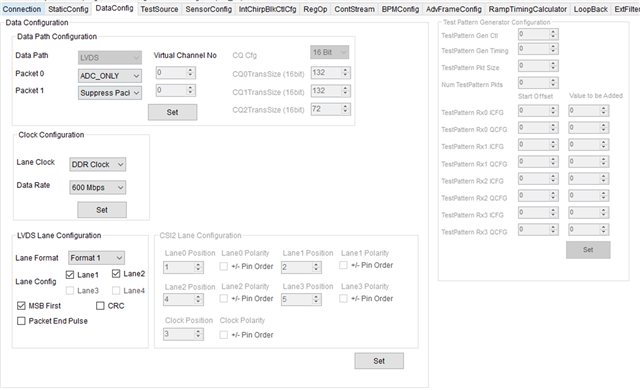The width and height of the screenshot is (640, 390).
Task: Click the TestPattern Pkt Size field
Action: pyautogui.click(x=538, y=66)
